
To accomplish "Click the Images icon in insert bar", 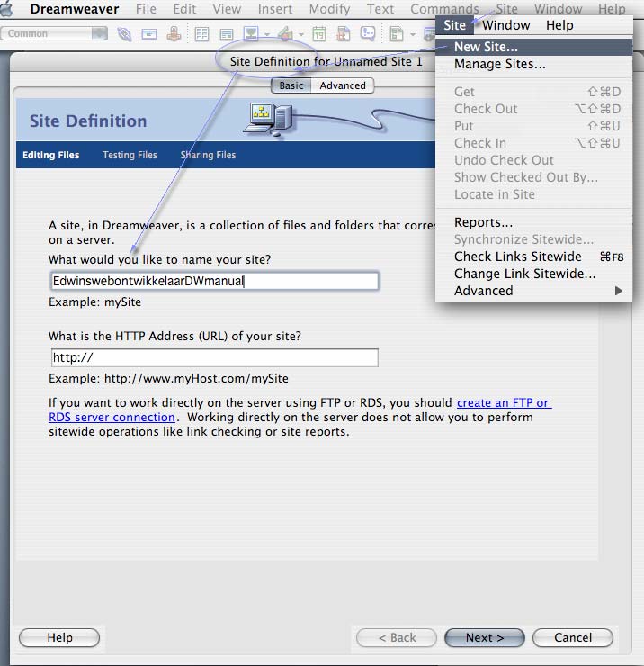I will 251,33.
